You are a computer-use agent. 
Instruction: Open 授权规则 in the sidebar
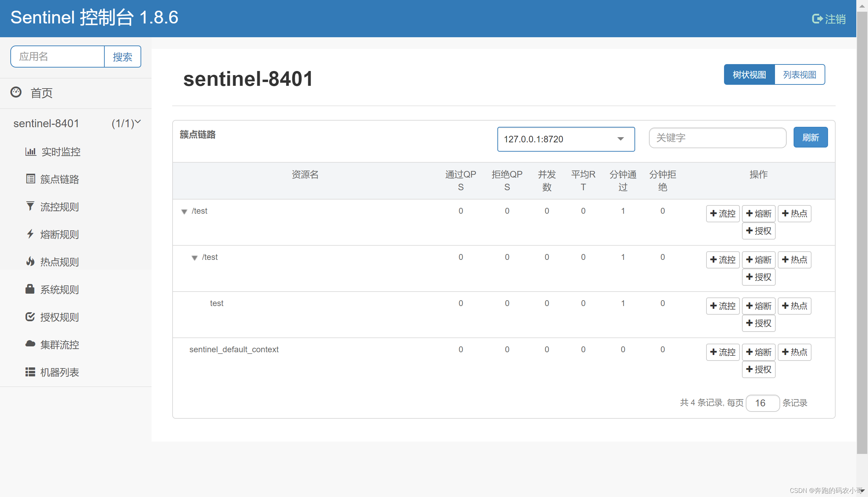60,317
